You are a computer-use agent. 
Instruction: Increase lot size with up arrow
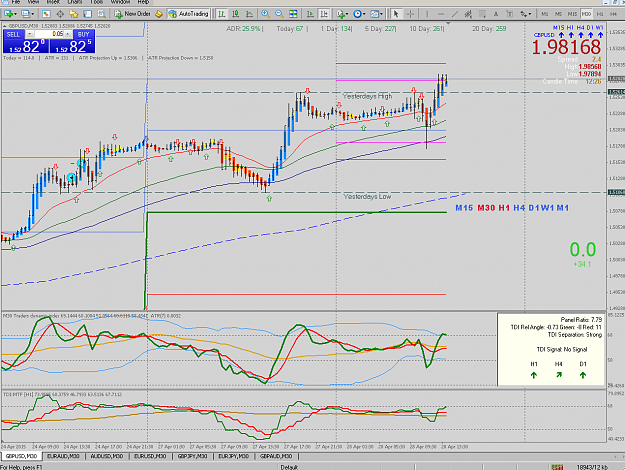click(68, 34)
